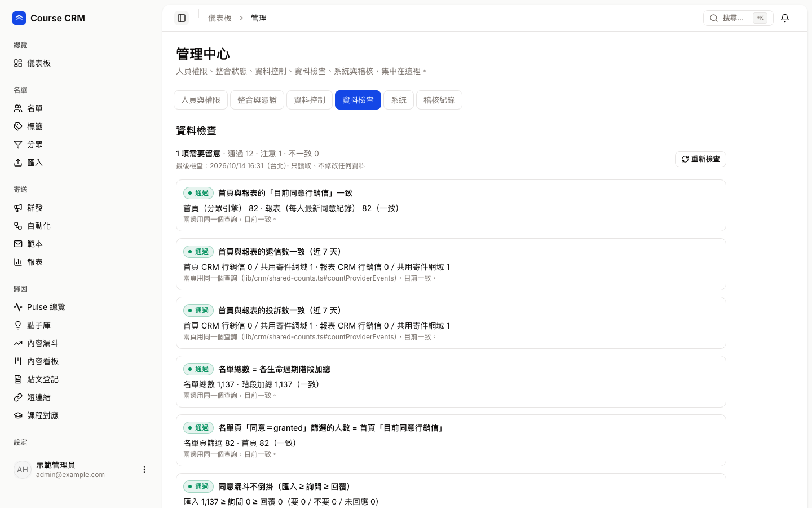Click the 搜尋 search field
812x508 pixels.
tap(738, 18)
